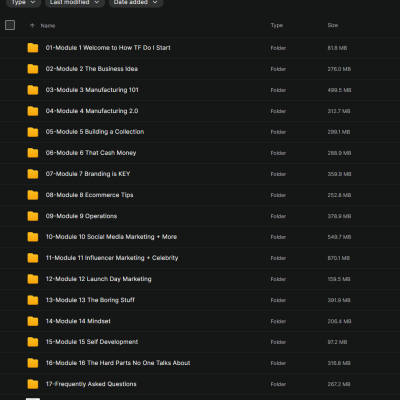Image resolution: width=400 pixels, height=400 pixels.
Task: Click folder icon for 06-Module 6 That Cash Money
Action: (x=33, y=153)
